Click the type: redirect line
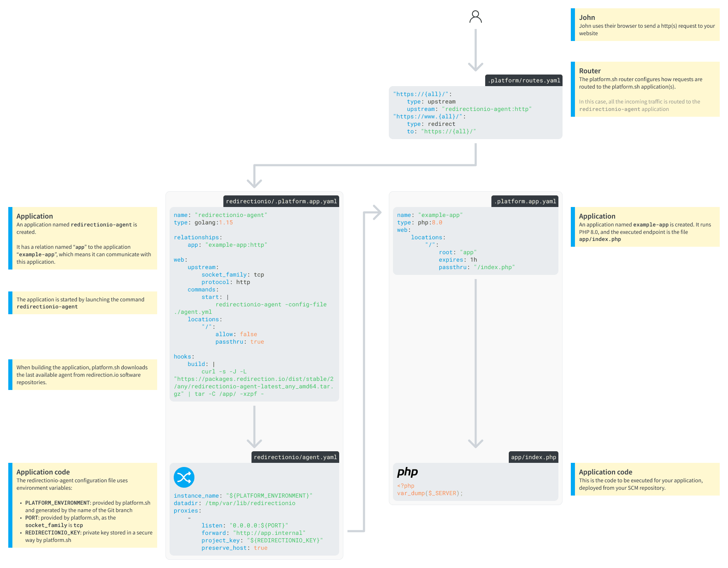 [x=431, y=124]
